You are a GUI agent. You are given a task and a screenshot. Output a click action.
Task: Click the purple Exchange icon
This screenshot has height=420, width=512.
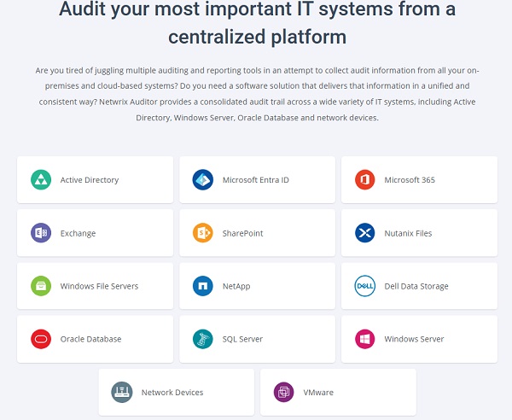[x=41, y=233]
